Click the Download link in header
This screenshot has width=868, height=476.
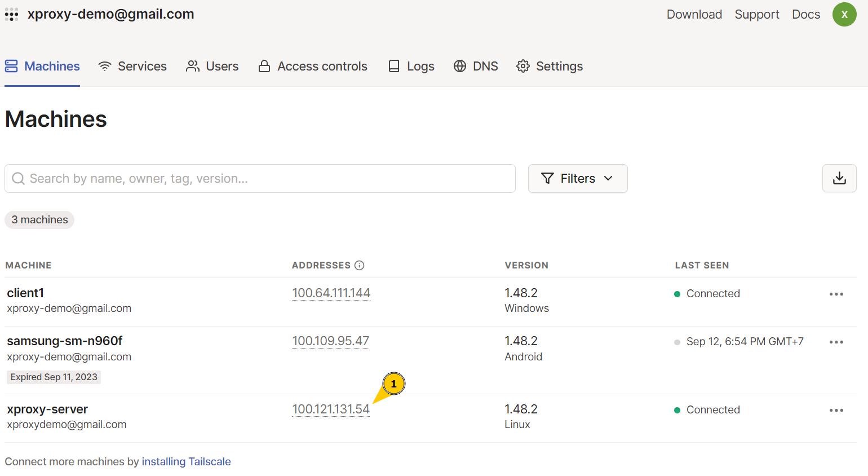(694, 14)
